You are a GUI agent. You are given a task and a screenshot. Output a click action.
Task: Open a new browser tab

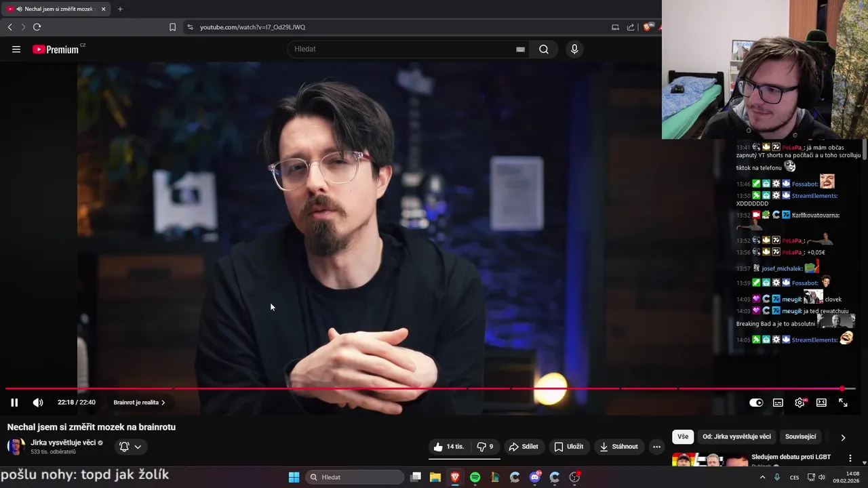pyautogui.click(x=120, y=9)
